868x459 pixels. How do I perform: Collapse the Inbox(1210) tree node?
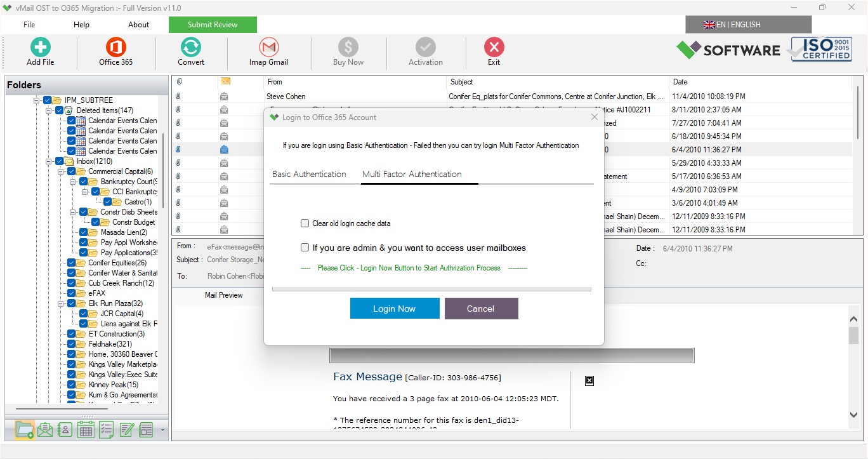[x=49, y=161]
